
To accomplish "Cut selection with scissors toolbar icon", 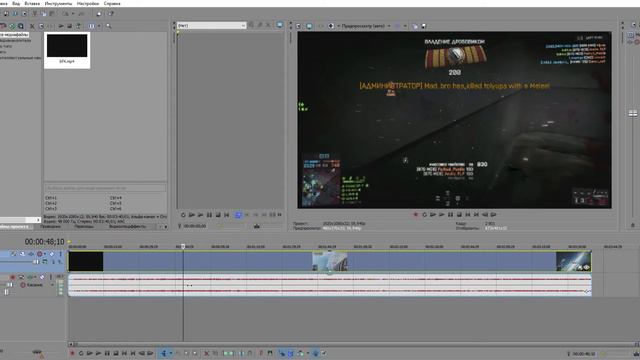I will coord(35,14).
